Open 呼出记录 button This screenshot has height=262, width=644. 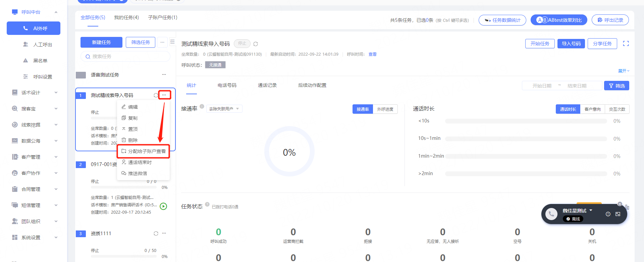(610, 20)
